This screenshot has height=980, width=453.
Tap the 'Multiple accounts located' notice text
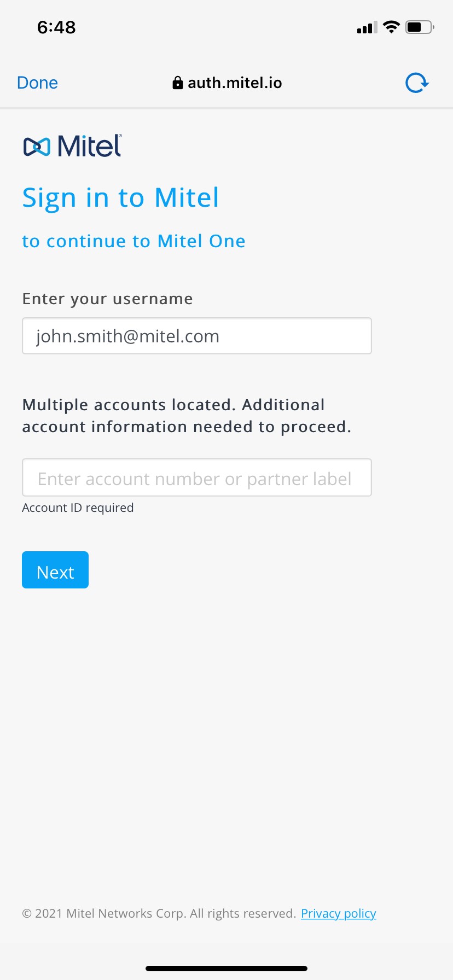click(187, 416)
